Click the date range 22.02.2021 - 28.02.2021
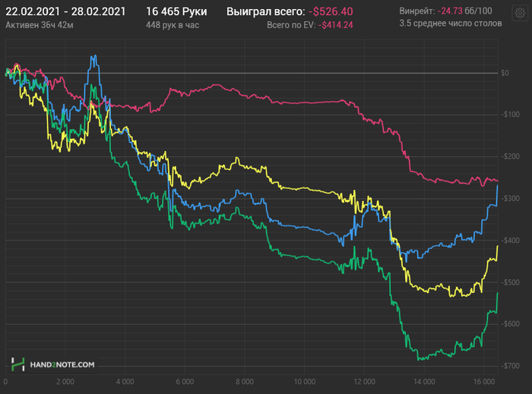Viewport: 532px width, 394px height. [65, 11]
